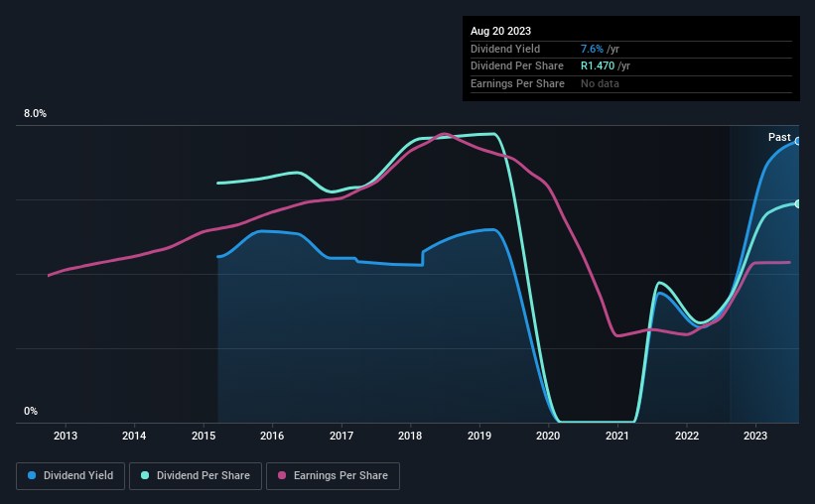This screenshot has width=815, height=504.
Task: Click the pink Earnings Per Share legend dot
Action: pos(281,476)
